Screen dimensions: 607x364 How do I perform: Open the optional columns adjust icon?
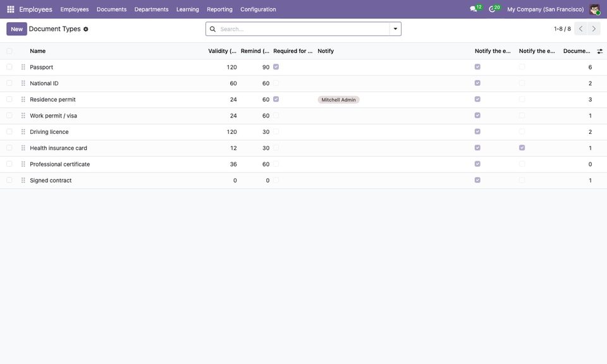599,51
